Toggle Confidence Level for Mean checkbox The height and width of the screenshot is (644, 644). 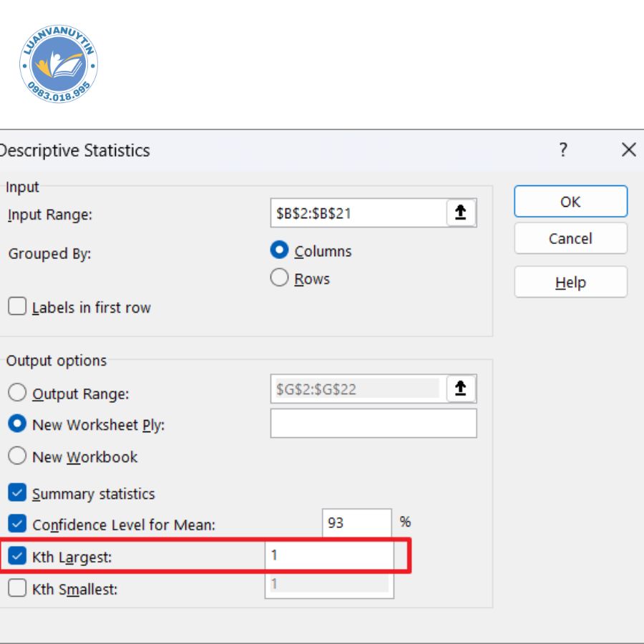pyautogui.click(x=17, y=524)
